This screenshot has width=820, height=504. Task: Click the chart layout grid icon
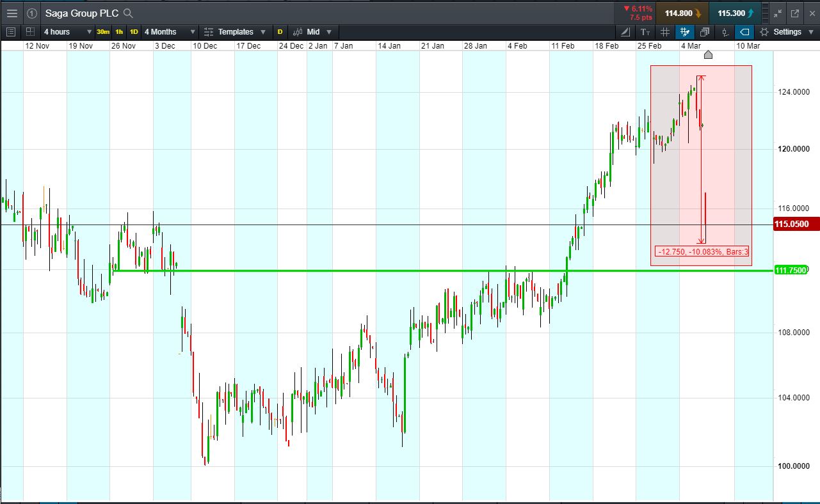click(30, 32)
